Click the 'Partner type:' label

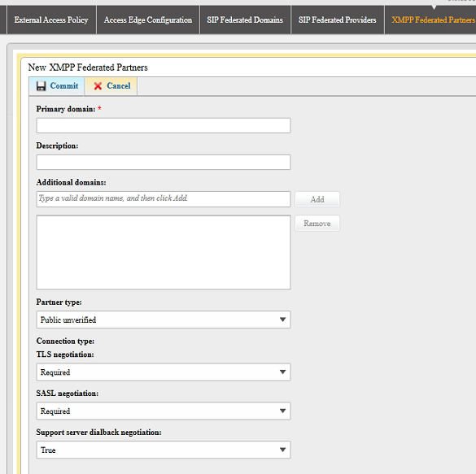pyautogui.click(x=59, y=302)
